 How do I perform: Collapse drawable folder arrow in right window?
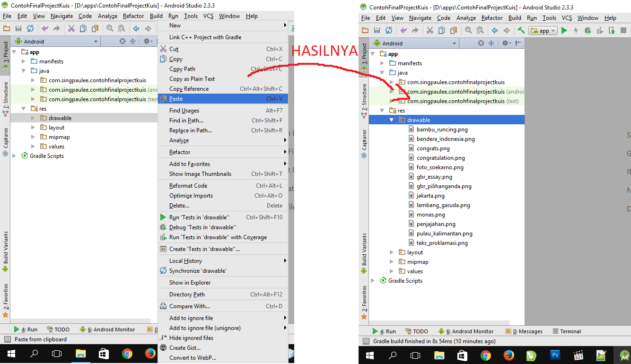392,120
